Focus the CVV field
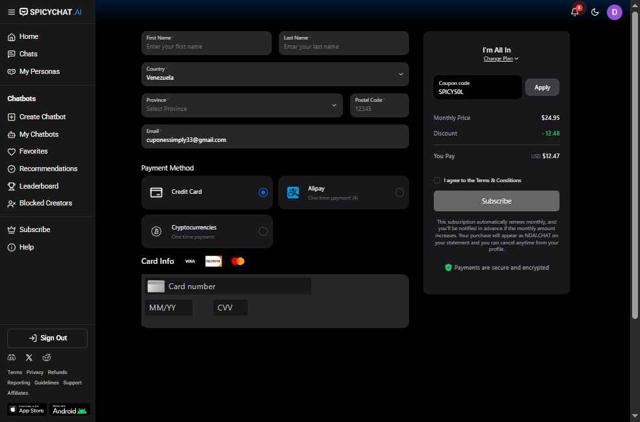 point(230,308)
